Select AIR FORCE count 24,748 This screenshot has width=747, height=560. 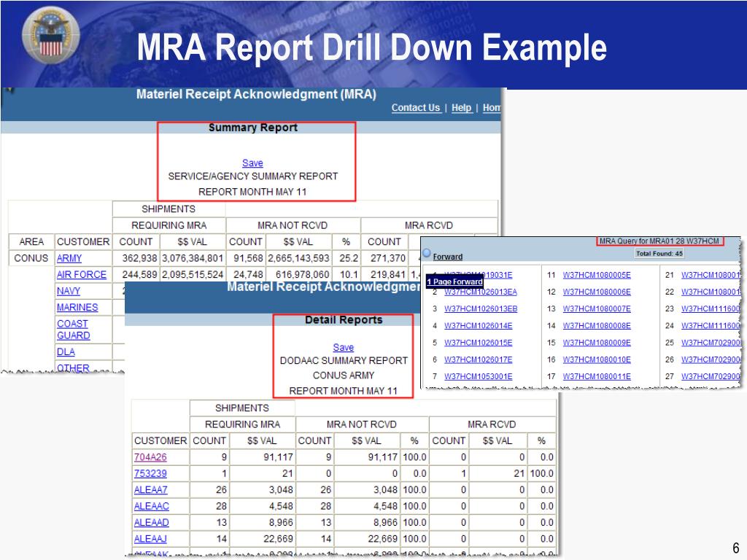[x=248, y=275]
